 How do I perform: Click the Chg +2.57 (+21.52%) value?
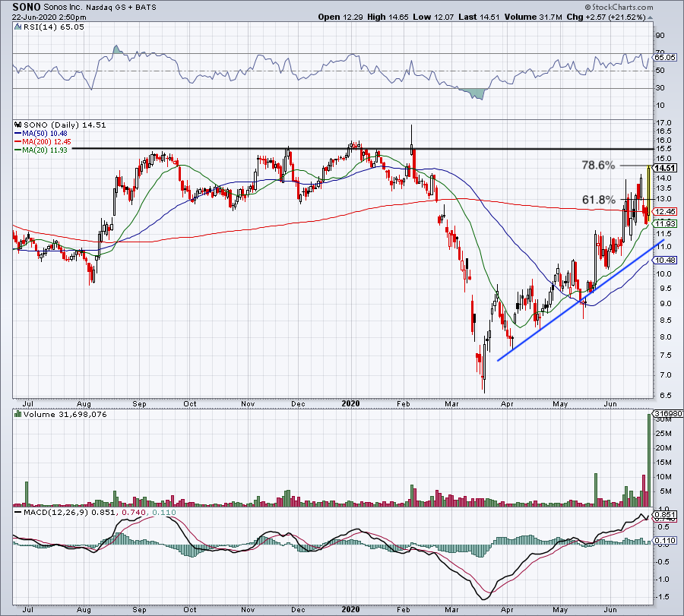(x=606, y=17)
